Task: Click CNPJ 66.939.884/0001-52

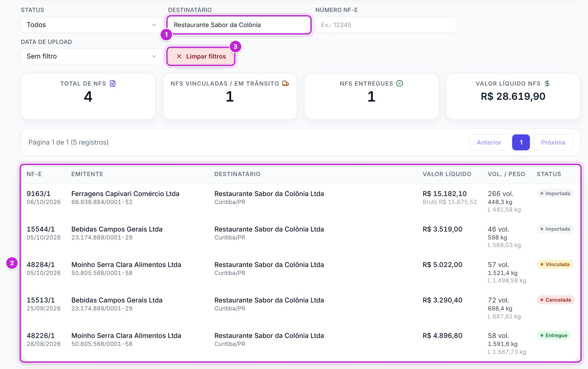Action: click(x=102, y=202)
